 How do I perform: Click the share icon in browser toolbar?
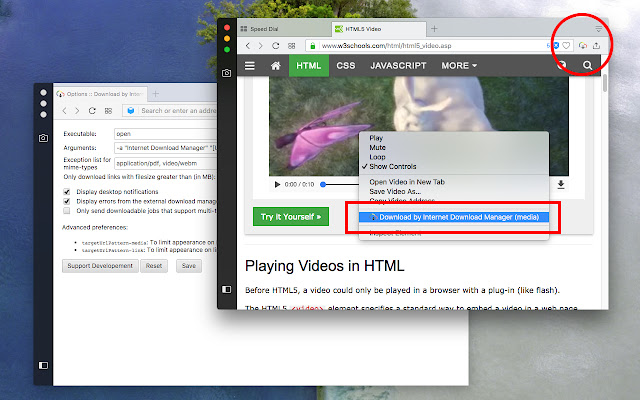pyautogui.click(x=596, y=46)
